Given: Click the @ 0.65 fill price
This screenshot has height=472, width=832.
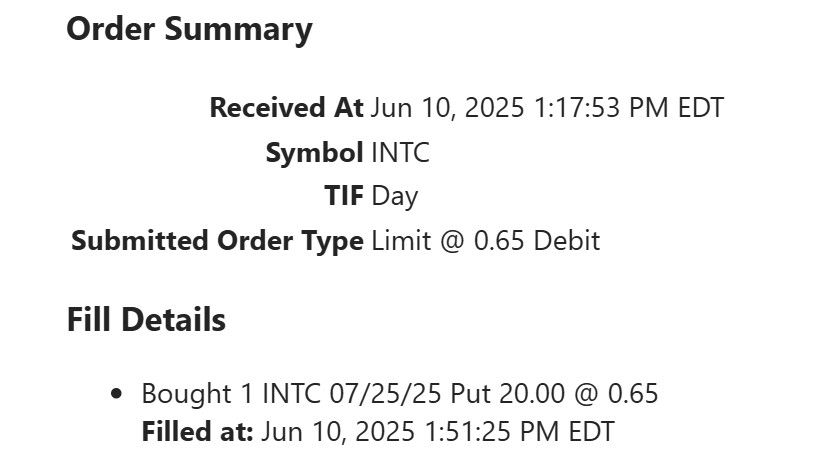Looking at the screenshot, I should tap(616, 394).
